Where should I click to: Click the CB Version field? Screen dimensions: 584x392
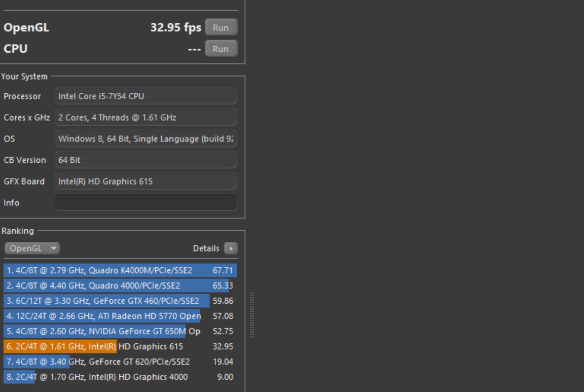pos(145,160)
